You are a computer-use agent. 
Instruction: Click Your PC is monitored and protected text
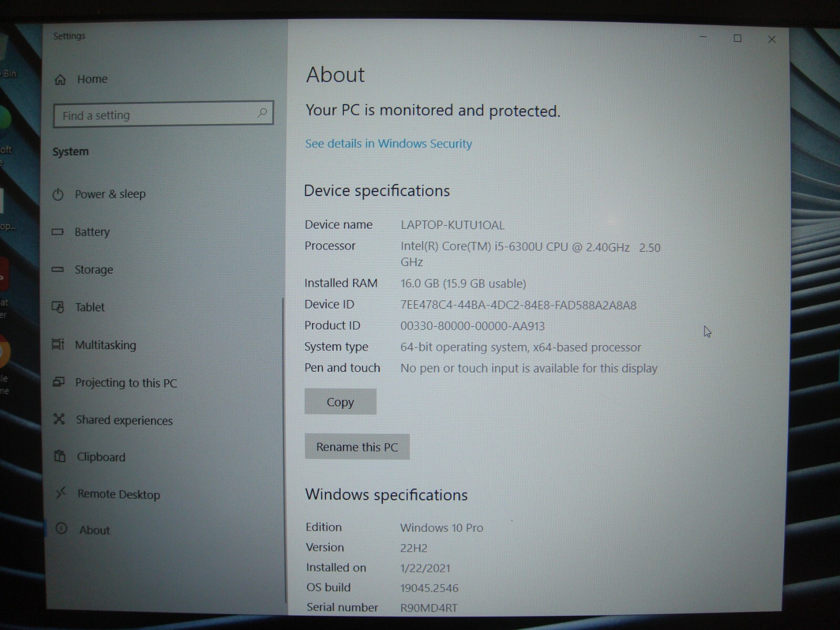click(433, 110)
